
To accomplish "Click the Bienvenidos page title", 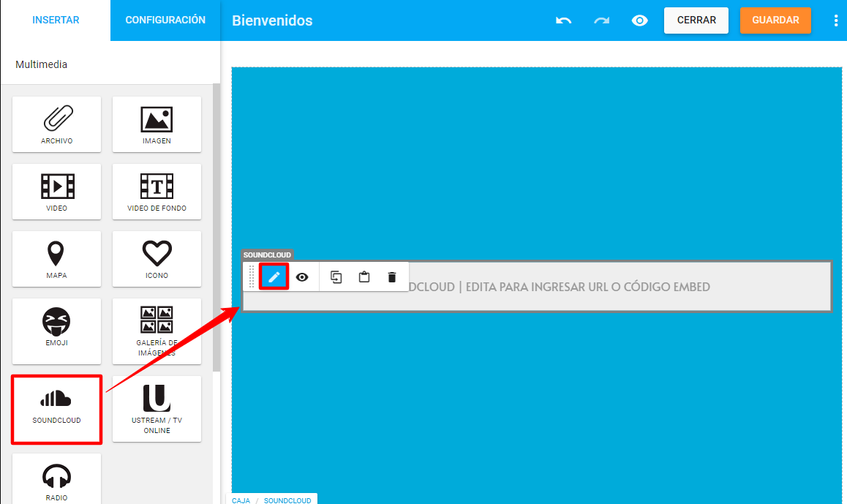I will point(272,20).
